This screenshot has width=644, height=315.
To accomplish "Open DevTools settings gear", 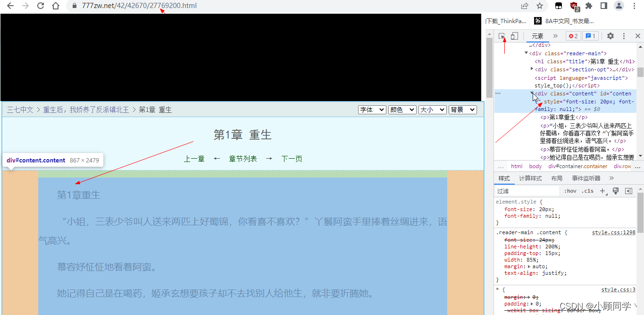I will (610, 36).
